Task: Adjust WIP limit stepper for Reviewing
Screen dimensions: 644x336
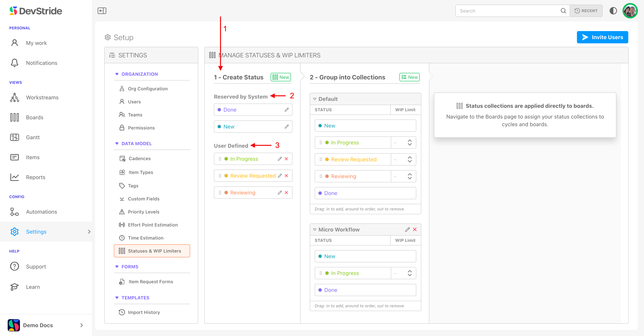Action: coord(410,176)
